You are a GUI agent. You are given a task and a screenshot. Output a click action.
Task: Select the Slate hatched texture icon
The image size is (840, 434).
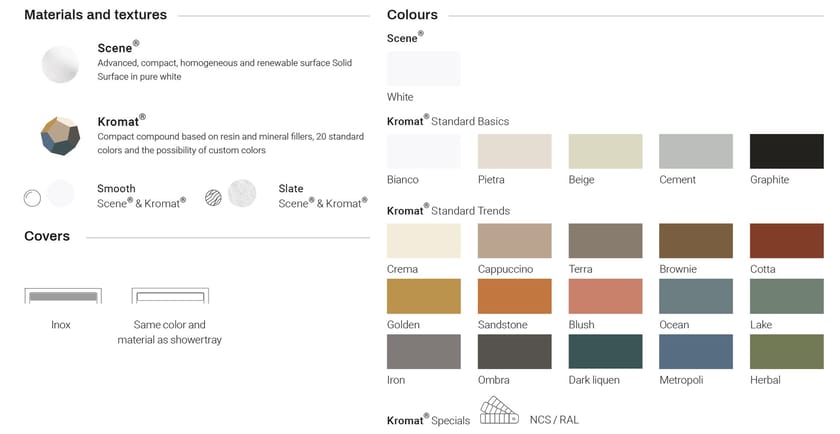[213, 197]
